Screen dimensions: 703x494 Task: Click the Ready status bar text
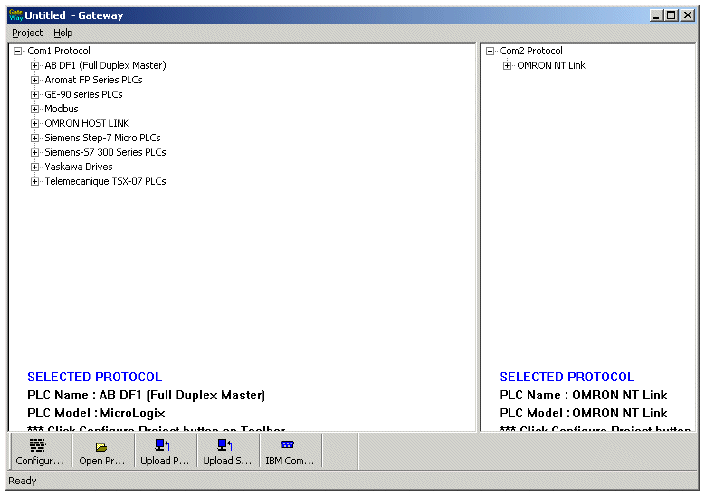[x=22, y=481]
